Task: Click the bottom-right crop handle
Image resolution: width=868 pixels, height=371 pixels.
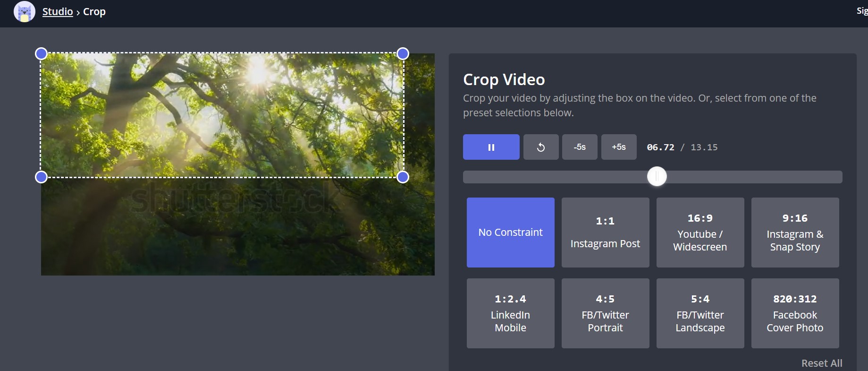Action: (403, 177)
